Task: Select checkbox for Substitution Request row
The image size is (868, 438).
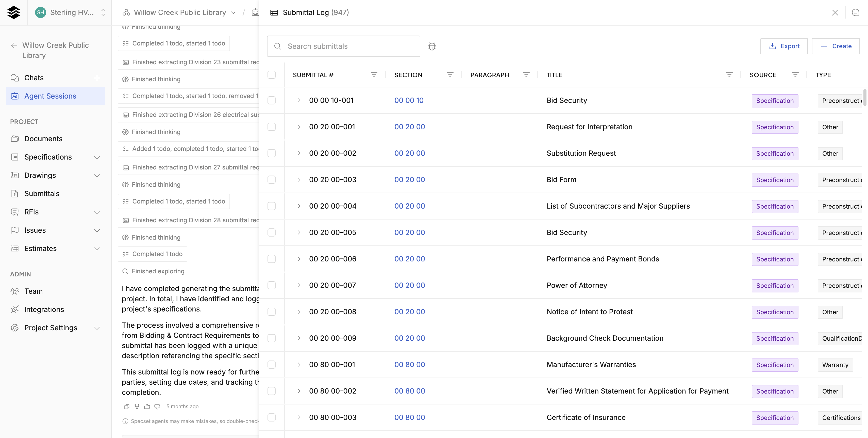Action: click(271, 153)
